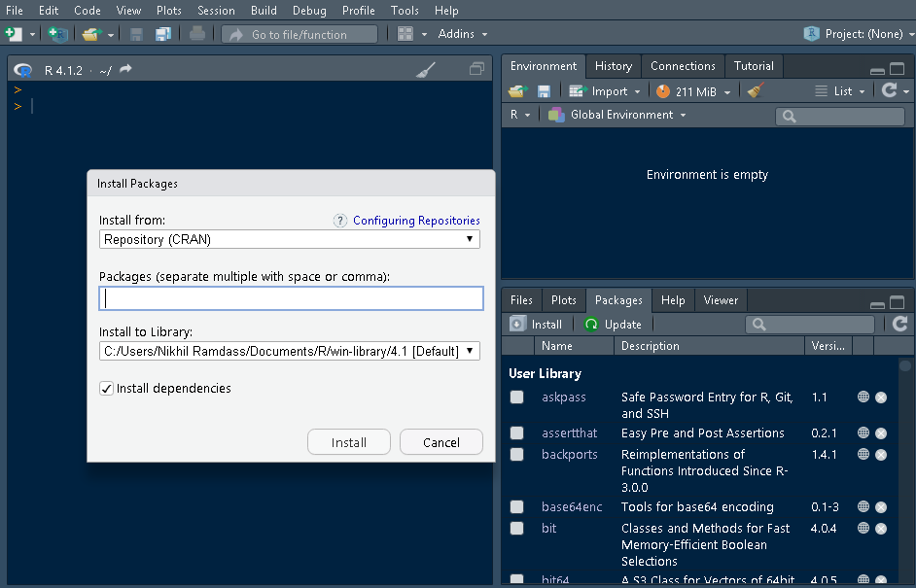Browse the askpass package website via globe icon
The height and width of the screenshot is (588, 916).
pyautogui.click(x=863, y=398)
